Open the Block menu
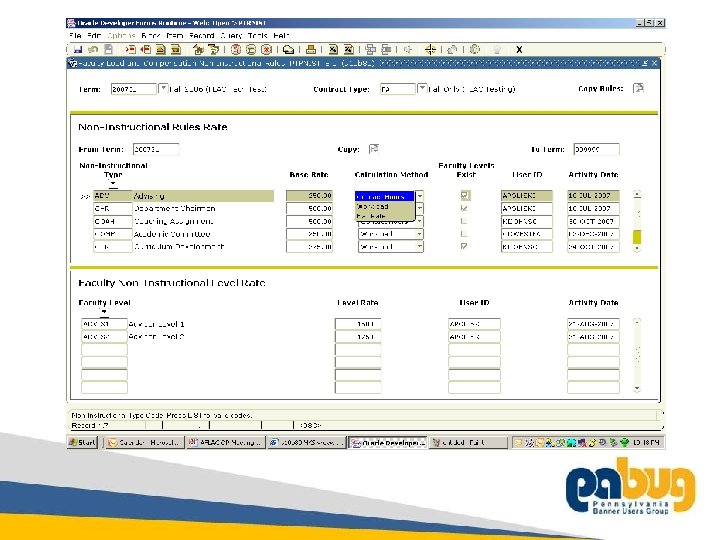The image size is (720, 540). [151, 35]
